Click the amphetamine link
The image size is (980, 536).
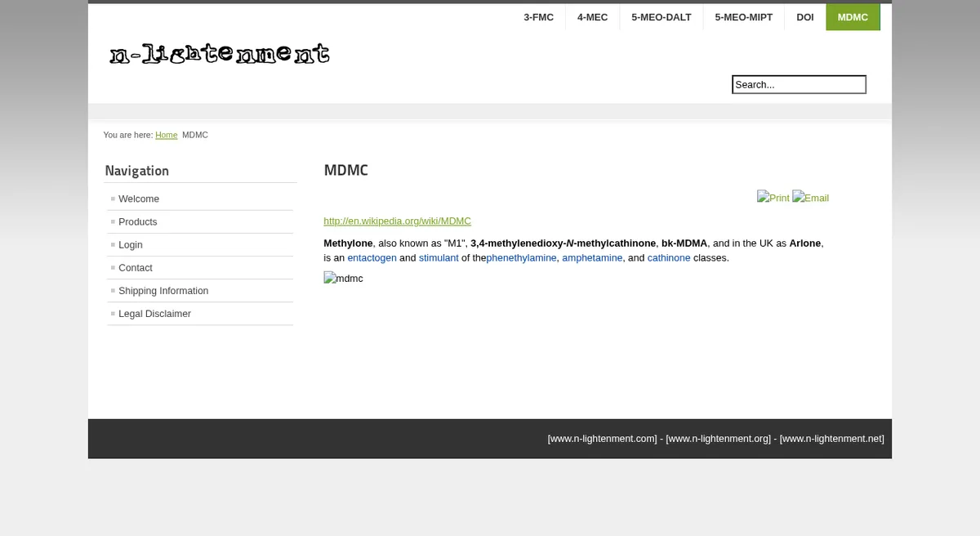tap(592, 257)
